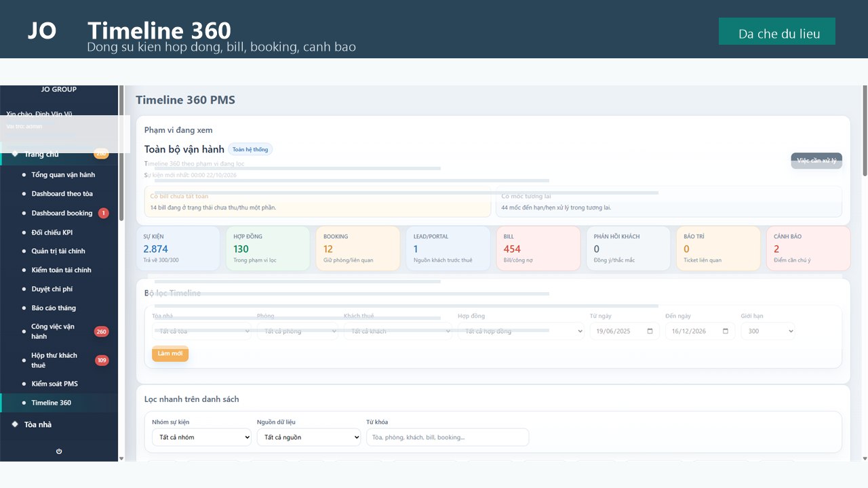Go to Báo cáo tháng page
This screenshot has height=488, width=868.
pyautogui.click(x=54, y=308)
